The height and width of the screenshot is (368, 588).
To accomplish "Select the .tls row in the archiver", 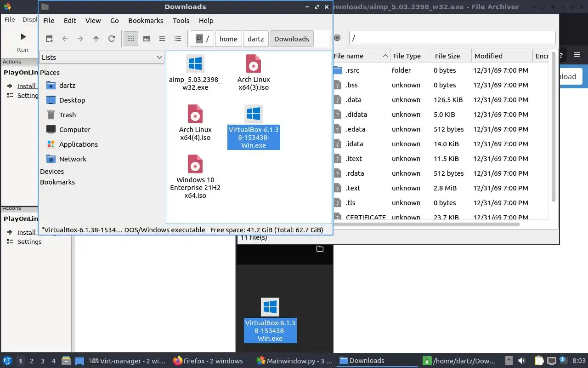I will [x=441, y=203].
